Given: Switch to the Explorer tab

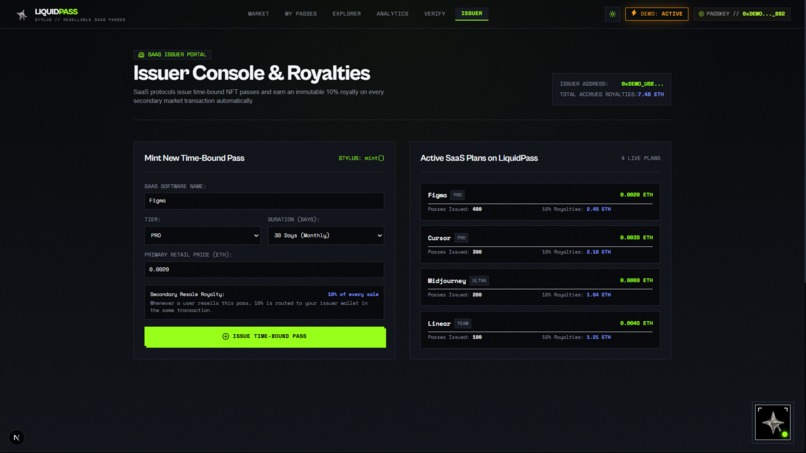Looking at the screenshot, I should (346, 14).
